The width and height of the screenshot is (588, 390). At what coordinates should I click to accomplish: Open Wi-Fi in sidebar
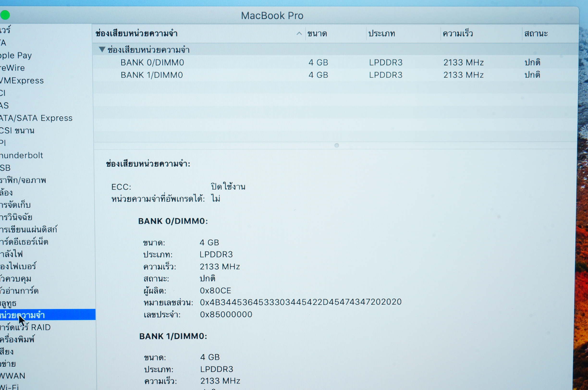(9, 387)
